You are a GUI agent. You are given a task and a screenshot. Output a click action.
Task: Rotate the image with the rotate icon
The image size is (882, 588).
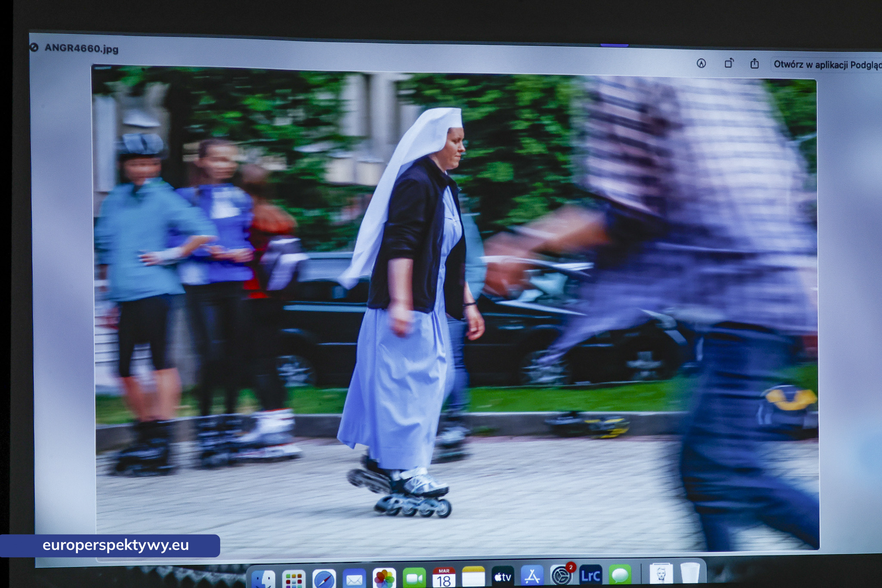click(728, 64)
